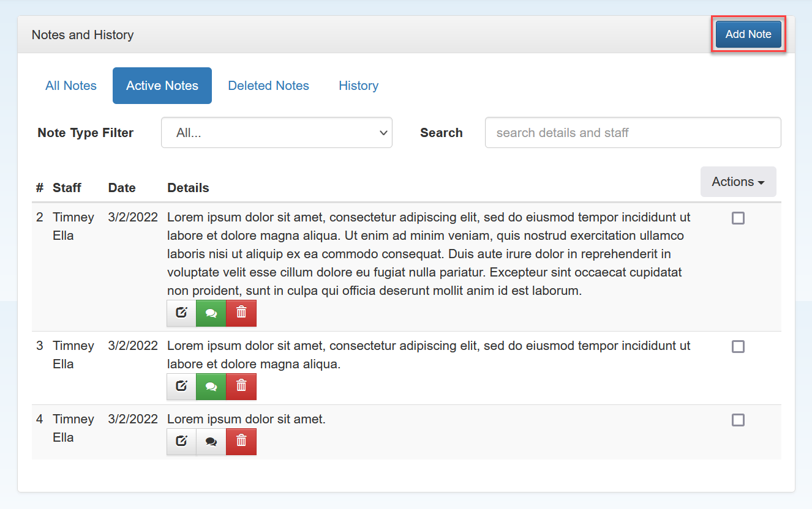Click the Add Note button
This screenshot has width=812, height=509.
coord(748,34)
